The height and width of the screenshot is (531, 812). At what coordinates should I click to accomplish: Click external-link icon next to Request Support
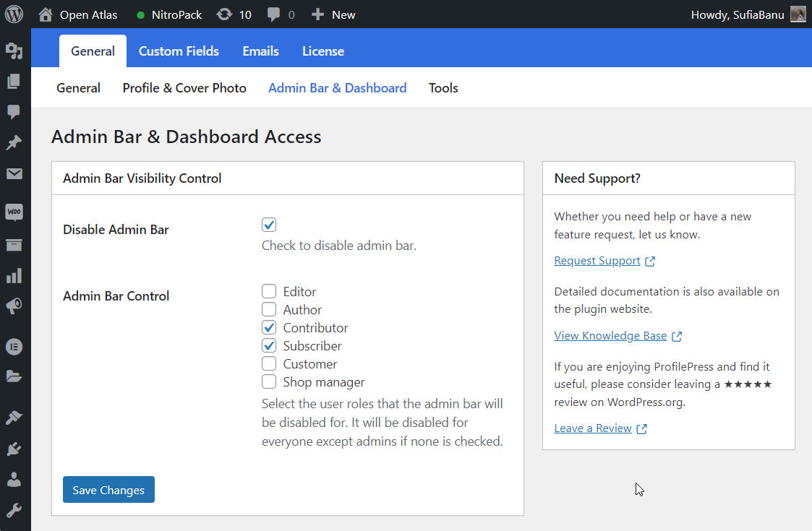[x=650, y=262]
